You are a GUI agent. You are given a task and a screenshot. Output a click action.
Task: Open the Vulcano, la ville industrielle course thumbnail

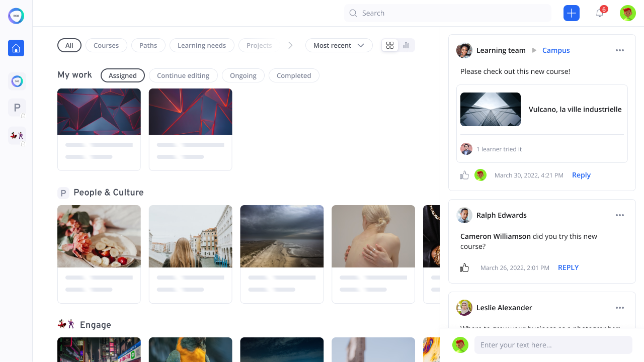point(491,109)
